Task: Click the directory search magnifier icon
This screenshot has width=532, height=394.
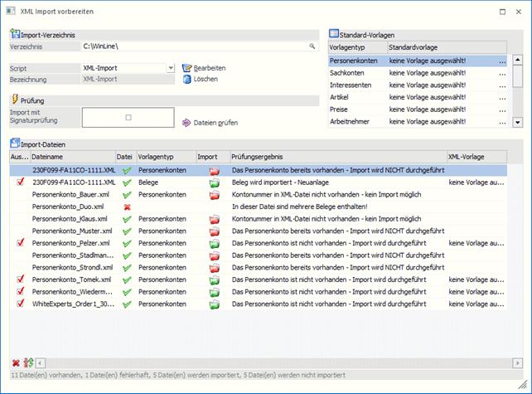Action: tap(312, 46)
